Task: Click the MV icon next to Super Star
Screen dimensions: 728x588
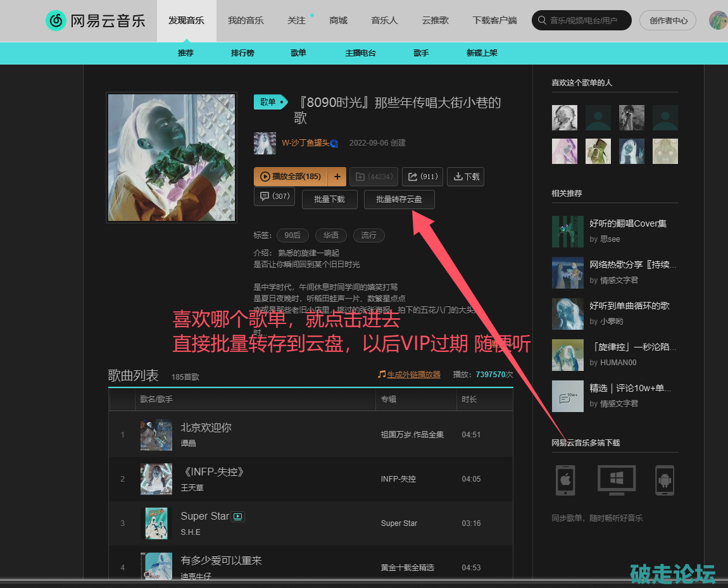Action: coord(238,516)
